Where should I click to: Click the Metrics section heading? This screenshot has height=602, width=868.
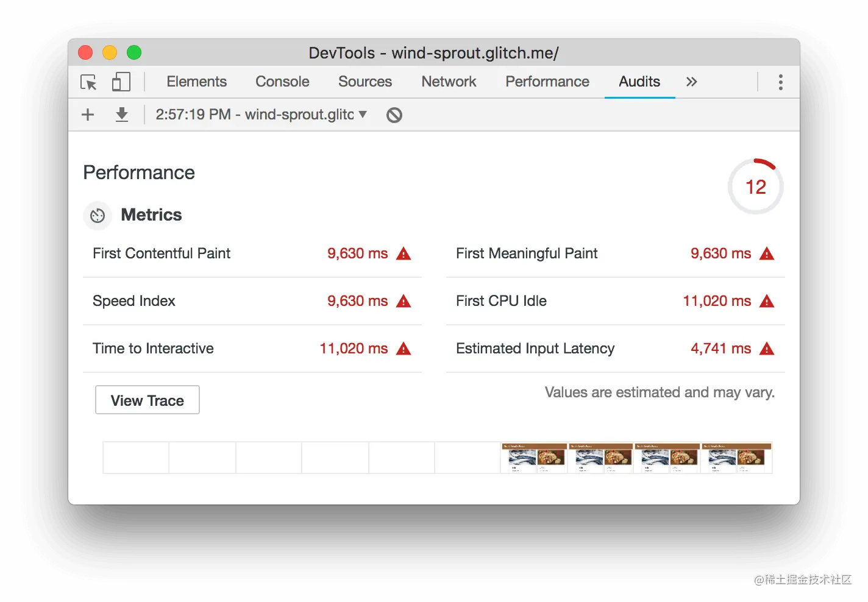click(x=151, y=214)
